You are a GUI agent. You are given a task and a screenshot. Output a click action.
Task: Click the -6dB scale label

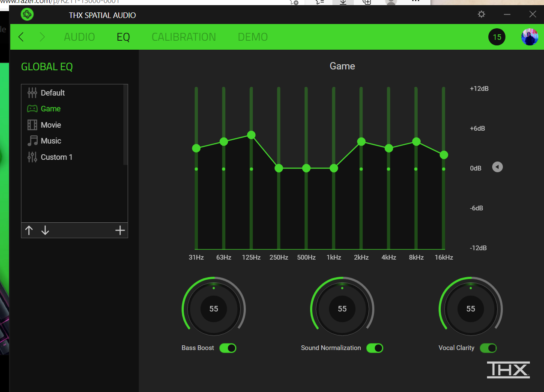[477, 208]
